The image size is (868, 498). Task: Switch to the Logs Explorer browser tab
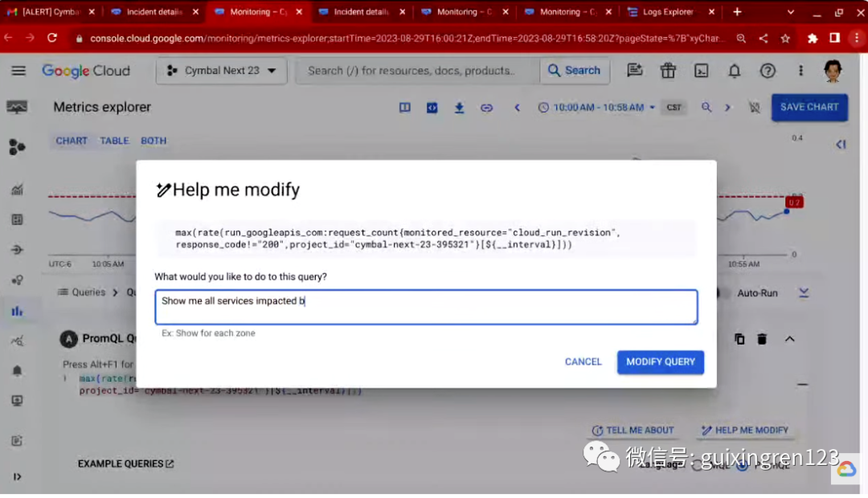pyautogui.click(x=667, y=11)
